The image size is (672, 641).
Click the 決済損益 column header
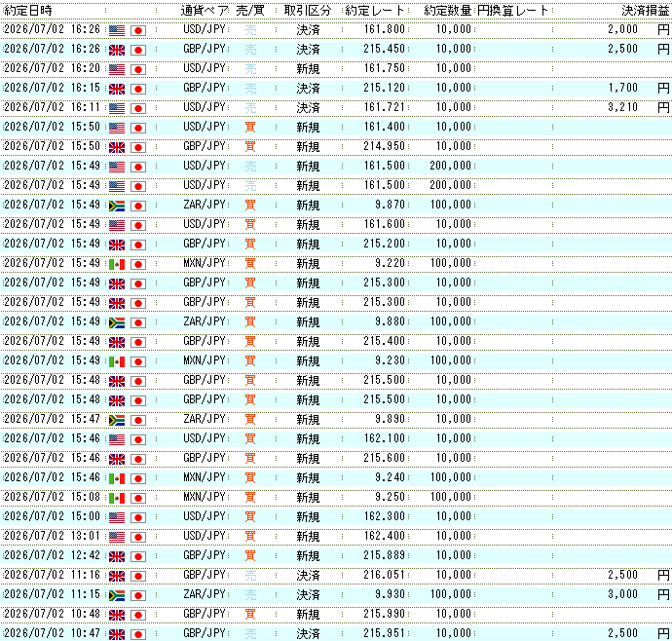(x=646, y=11)
